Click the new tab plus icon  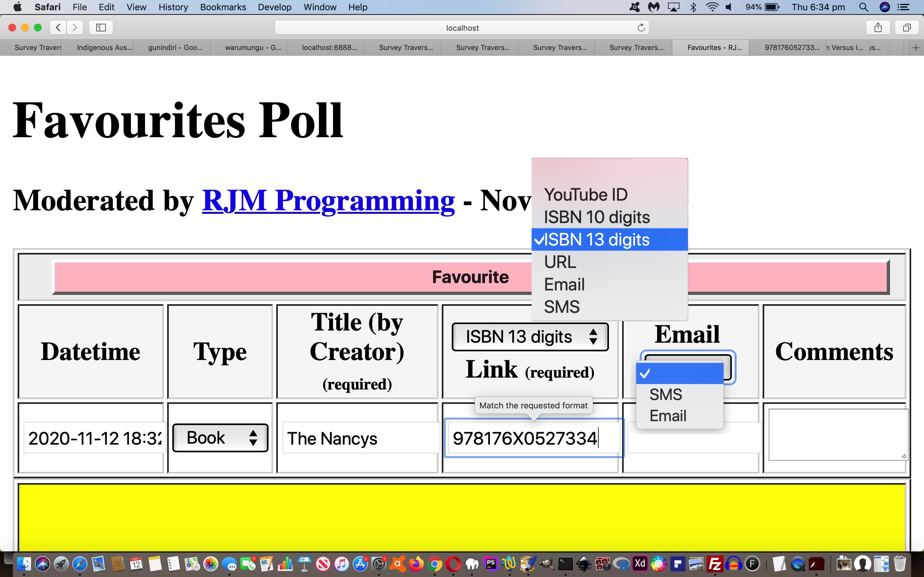pos(916,48)
